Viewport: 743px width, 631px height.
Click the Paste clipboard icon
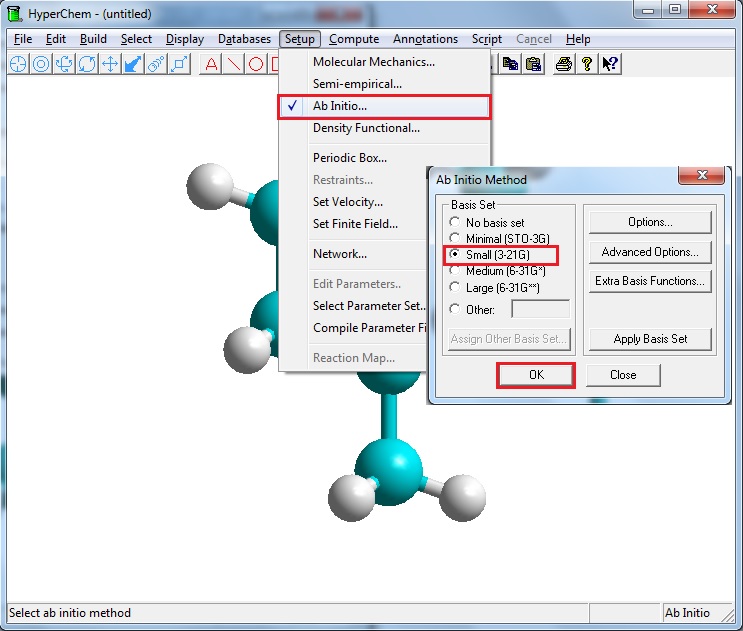point(534,64)
